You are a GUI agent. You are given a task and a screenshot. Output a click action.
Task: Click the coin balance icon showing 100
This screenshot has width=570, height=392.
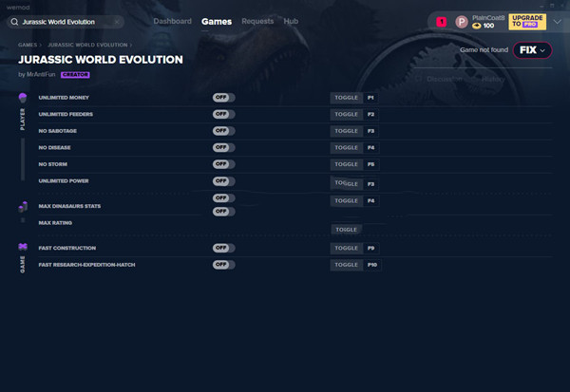click(477, 27)
